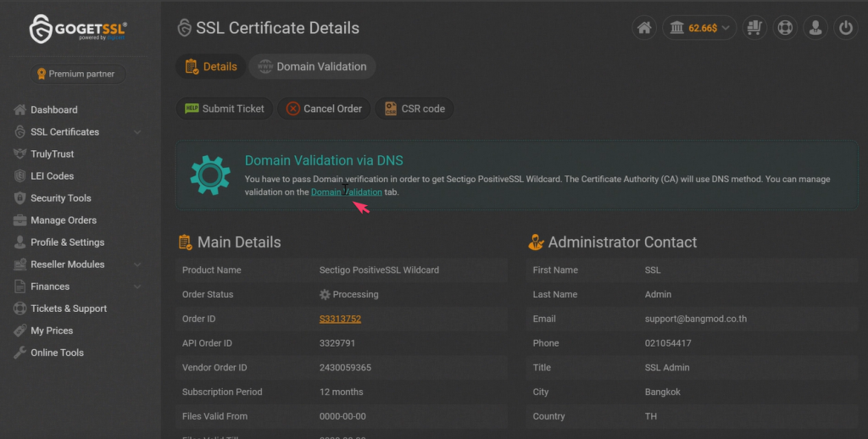Click the Title value SSL Admin
This screenshot has height=439, width=868.
coord(667,368)
